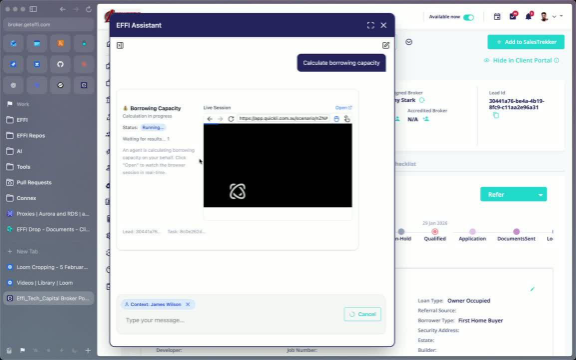Click the refresh icon beside Stark broker name

pyautogui.click(x=422, y=100)
